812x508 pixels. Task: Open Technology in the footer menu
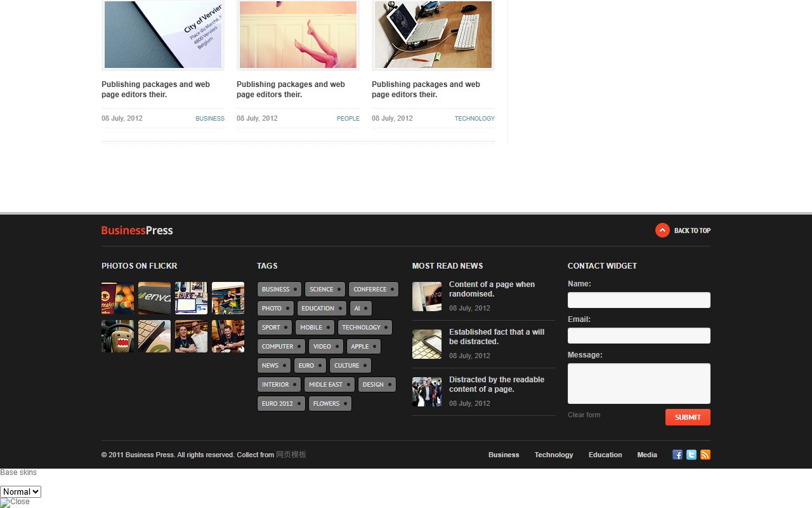[x=554, y=455]
